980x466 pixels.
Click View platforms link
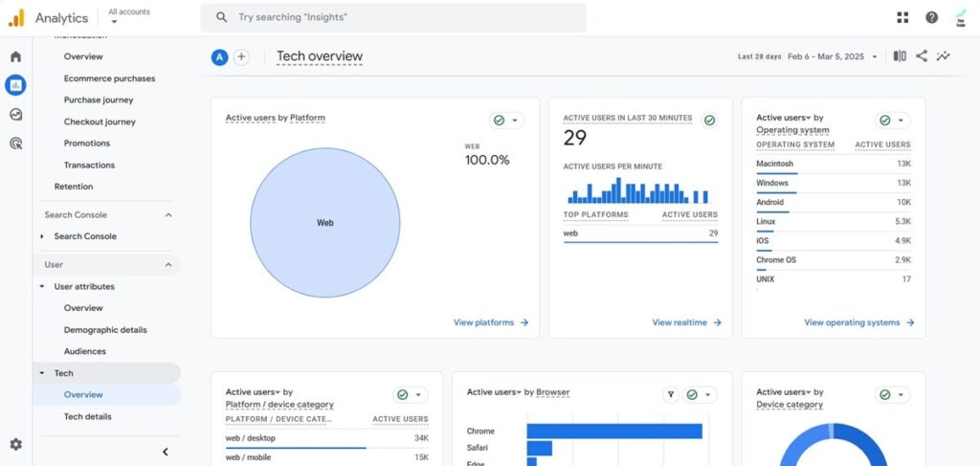[x=491, y=322]
